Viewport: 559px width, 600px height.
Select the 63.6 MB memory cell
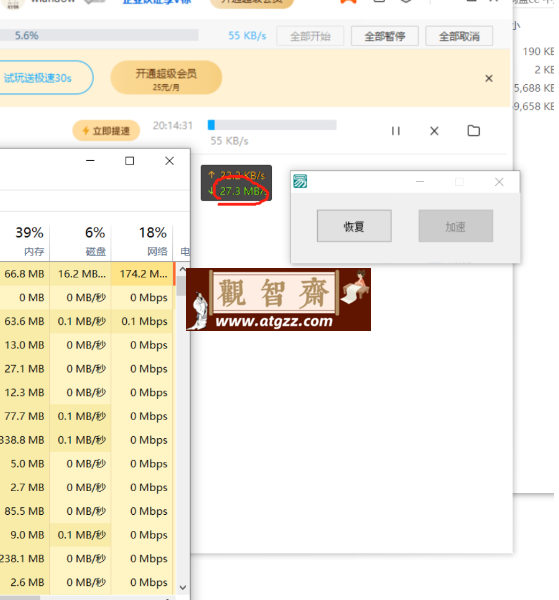click(24, 321)
